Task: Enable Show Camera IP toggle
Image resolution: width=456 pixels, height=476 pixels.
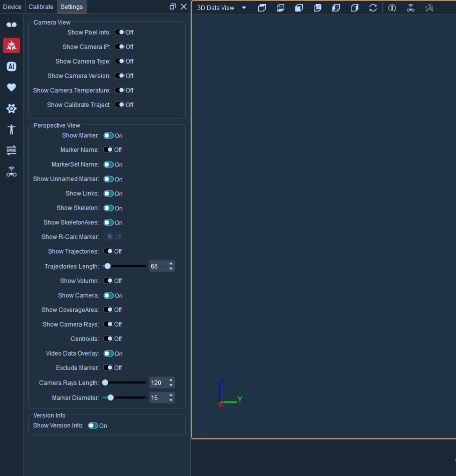Action: [x=120, y=47]
